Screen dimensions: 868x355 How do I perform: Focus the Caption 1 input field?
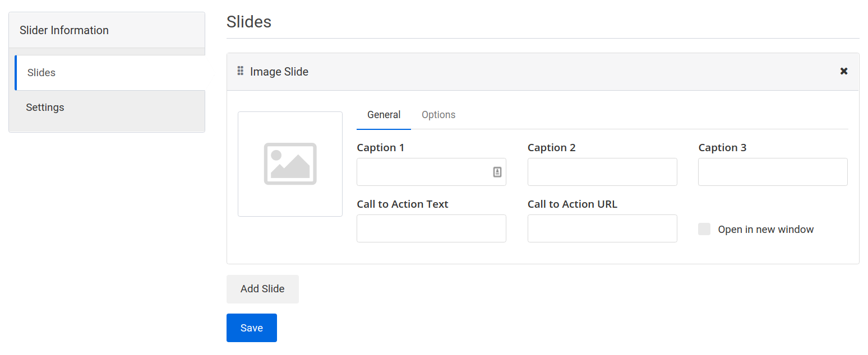426,171
